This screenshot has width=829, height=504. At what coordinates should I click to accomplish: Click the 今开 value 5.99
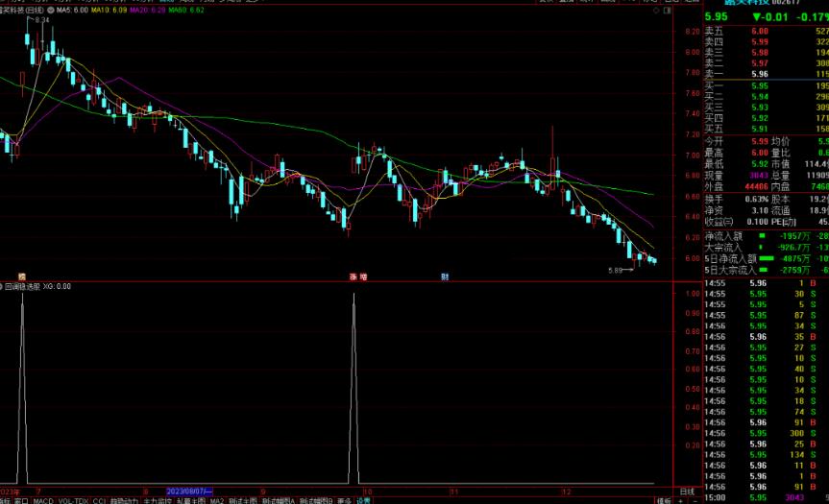pyautogui.click(x=760, y=141)
